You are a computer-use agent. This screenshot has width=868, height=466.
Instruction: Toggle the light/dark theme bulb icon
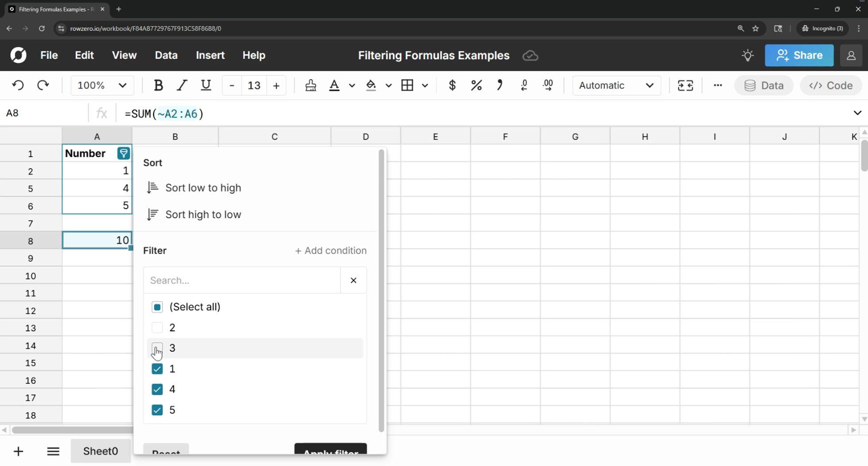click(748, 55)
